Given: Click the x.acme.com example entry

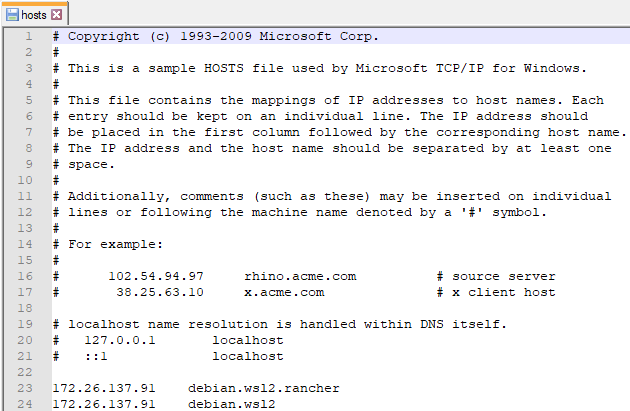Looking at the screenshot, I should (x=284, y=292).
